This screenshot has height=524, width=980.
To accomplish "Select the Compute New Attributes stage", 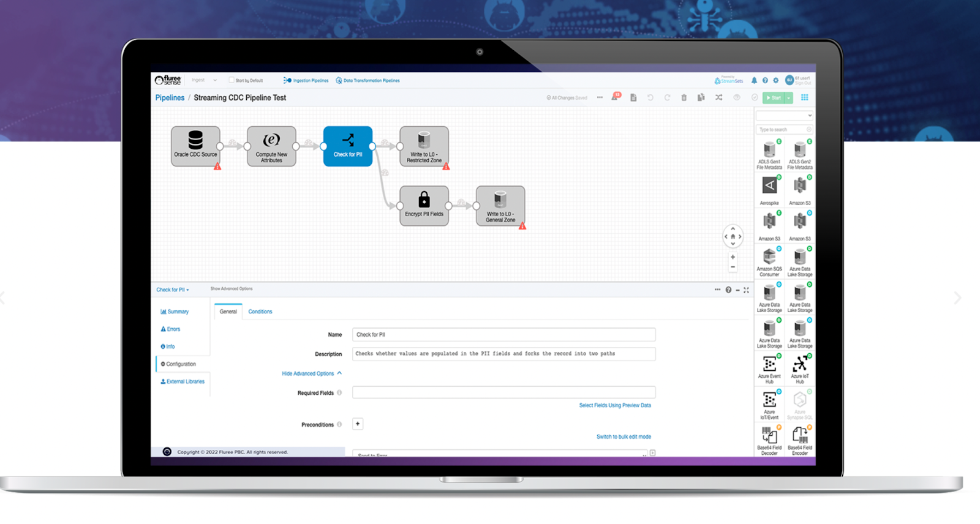I will click(x=271, y=146).
